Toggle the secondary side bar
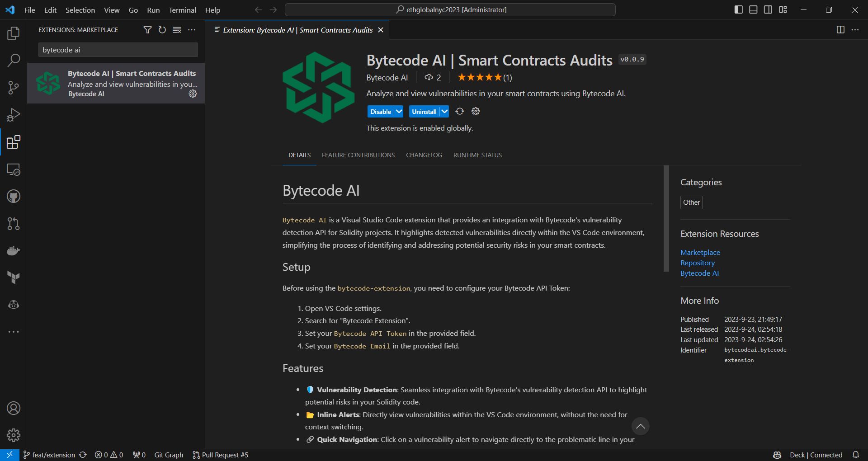 click(x=768, y=9)
